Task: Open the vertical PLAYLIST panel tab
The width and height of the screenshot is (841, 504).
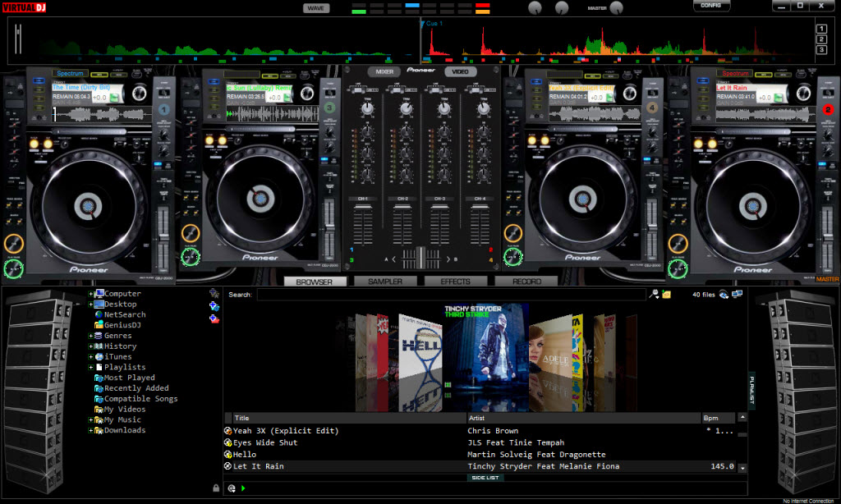Action: (x=752, y=390)
